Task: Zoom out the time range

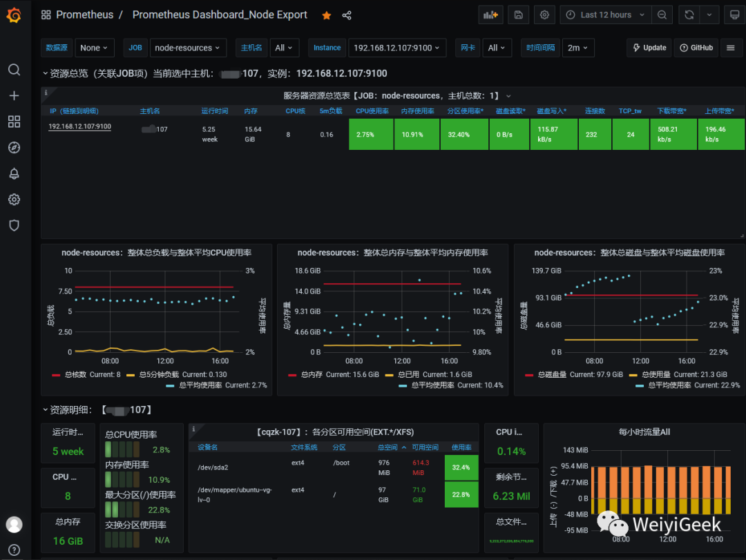Action: [x=662, y=15]
